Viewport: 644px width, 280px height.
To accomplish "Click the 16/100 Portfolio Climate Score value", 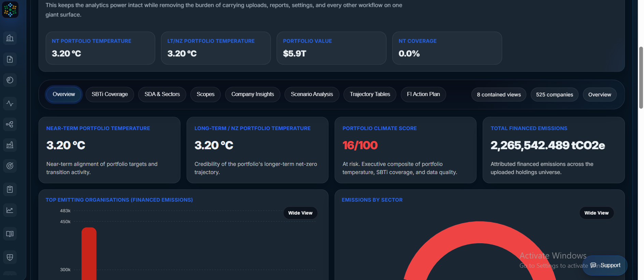I will 360,145.
